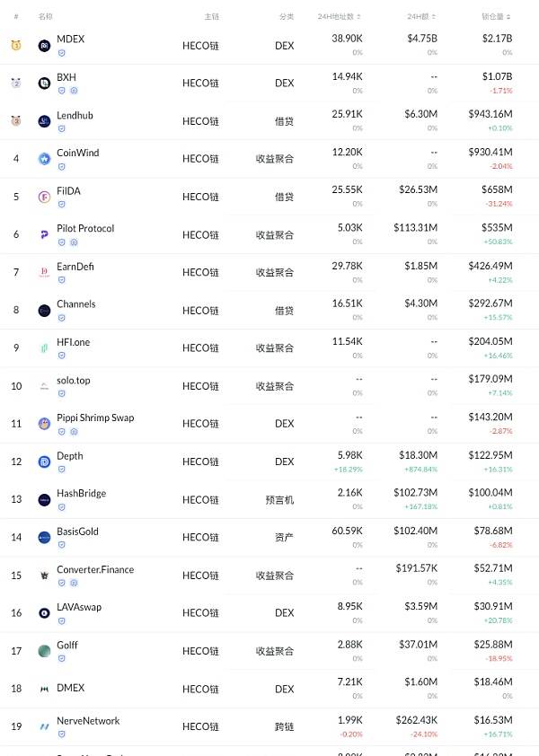This screenshot has height=756, width=539.
Task: Click the Depth blue logo icon
Action: pyautogui.click(x=44, y=462)
